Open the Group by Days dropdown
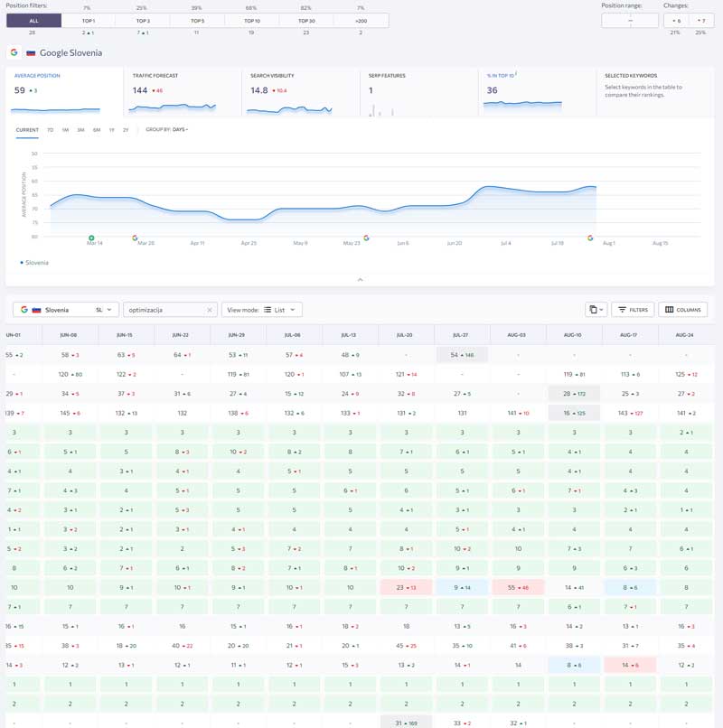The image size is (723, 728). (167, 129)
